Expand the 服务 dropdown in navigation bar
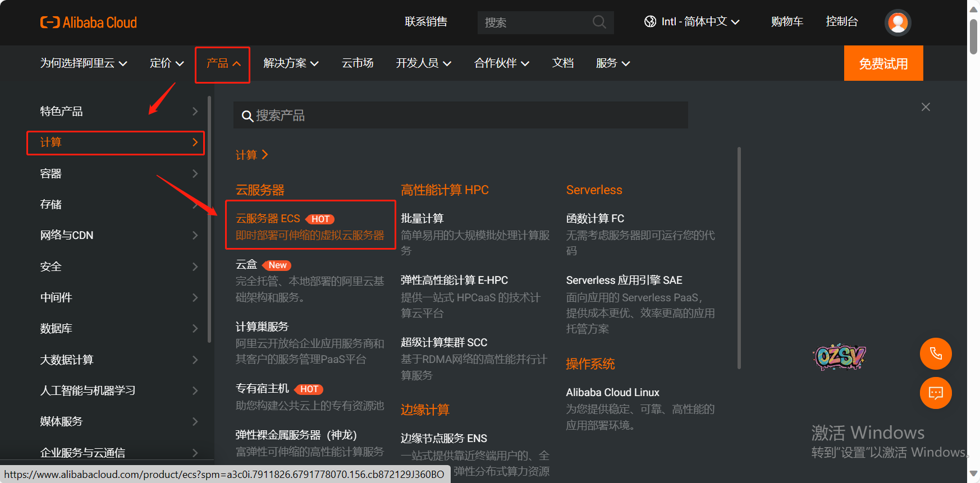Screen dimensions: 980x483 (x=612, y=63)
